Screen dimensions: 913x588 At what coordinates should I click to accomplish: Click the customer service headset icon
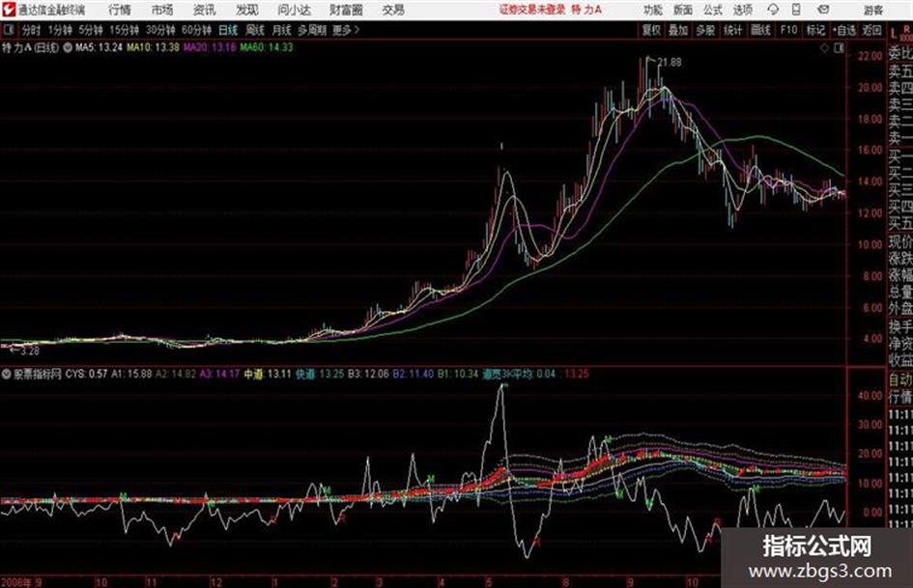coord(773,10)
